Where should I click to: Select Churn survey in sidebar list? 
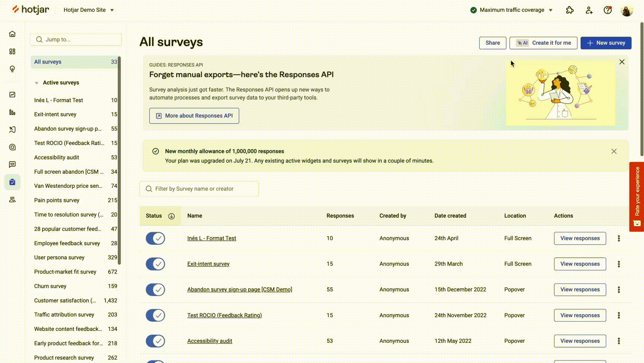pyautogui.click(x=75, y=286)
